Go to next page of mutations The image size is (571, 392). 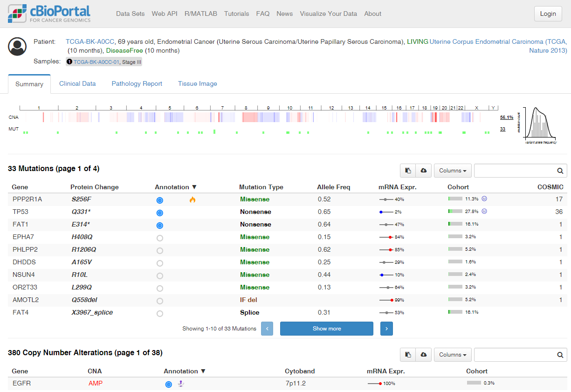[386, 329]
